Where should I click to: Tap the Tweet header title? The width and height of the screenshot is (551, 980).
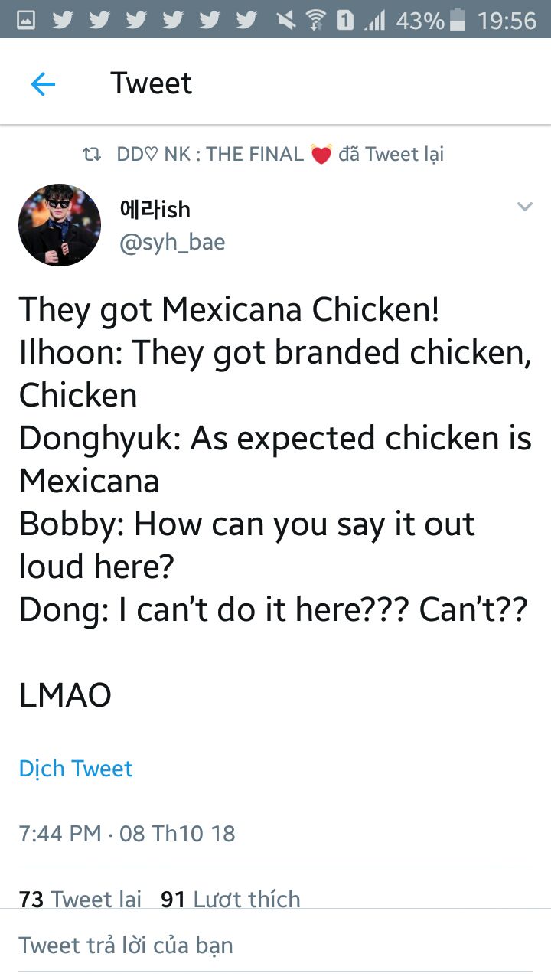click(x=151, y=83)
